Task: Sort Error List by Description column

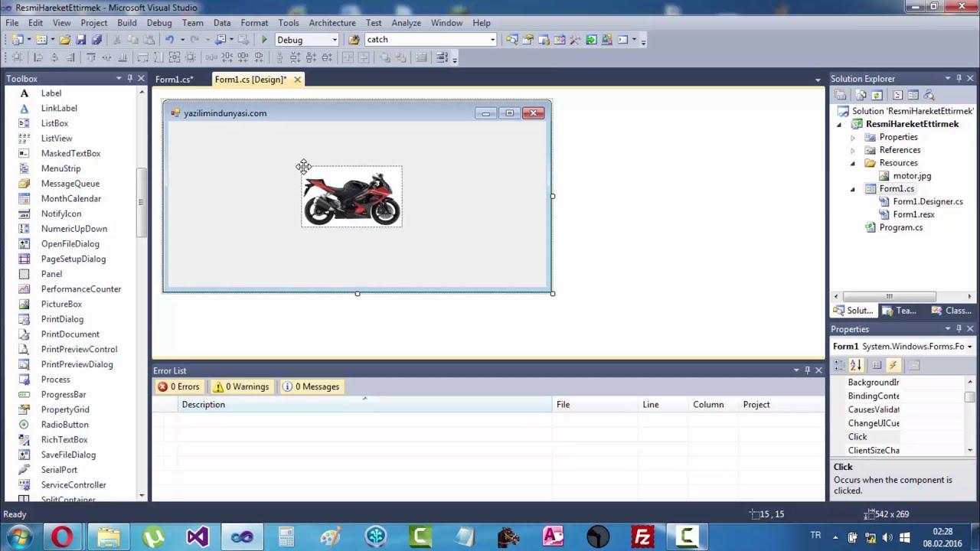Action: click(364, 405)
